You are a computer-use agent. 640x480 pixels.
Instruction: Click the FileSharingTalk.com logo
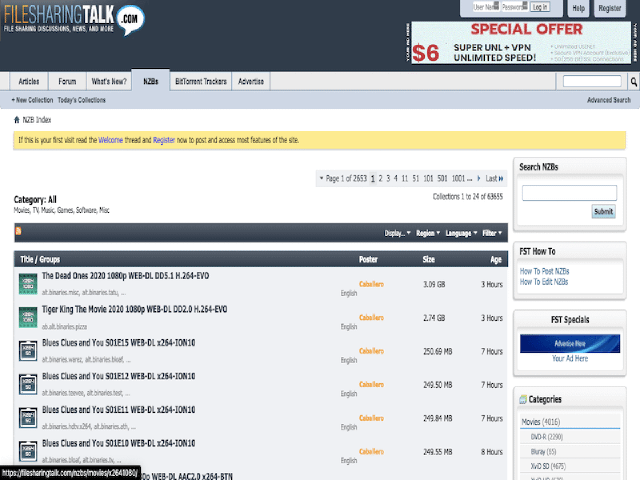click(x=74, y=19)
